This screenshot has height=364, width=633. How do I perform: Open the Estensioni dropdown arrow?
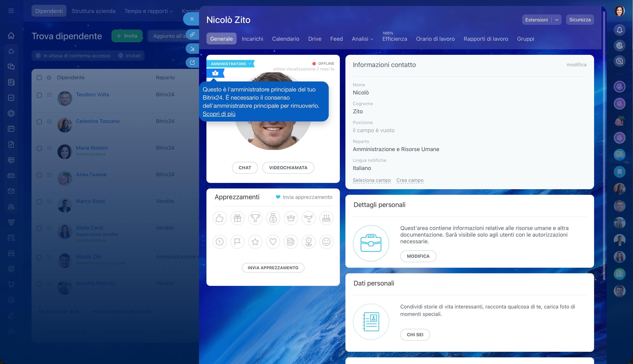point(556,20)
